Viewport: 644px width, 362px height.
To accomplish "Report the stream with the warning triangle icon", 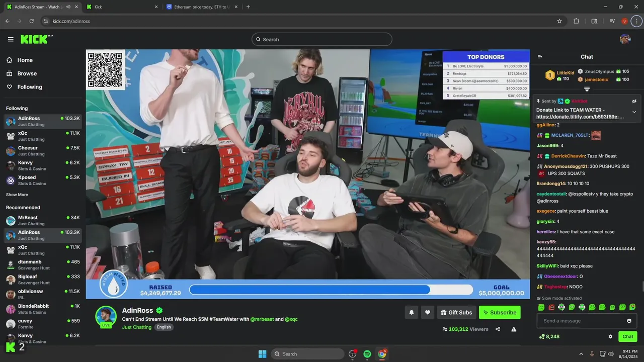I will pos(514,329).
